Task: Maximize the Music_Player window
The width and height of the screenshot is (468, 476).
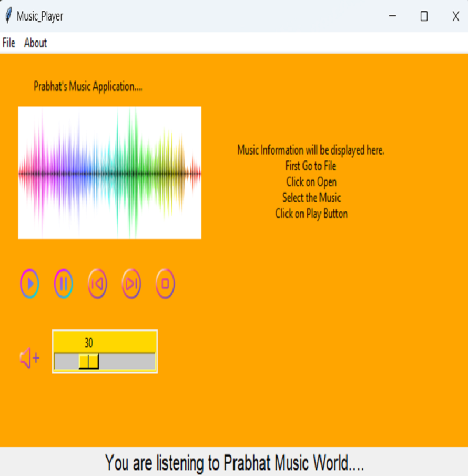Action: point(424,16)
